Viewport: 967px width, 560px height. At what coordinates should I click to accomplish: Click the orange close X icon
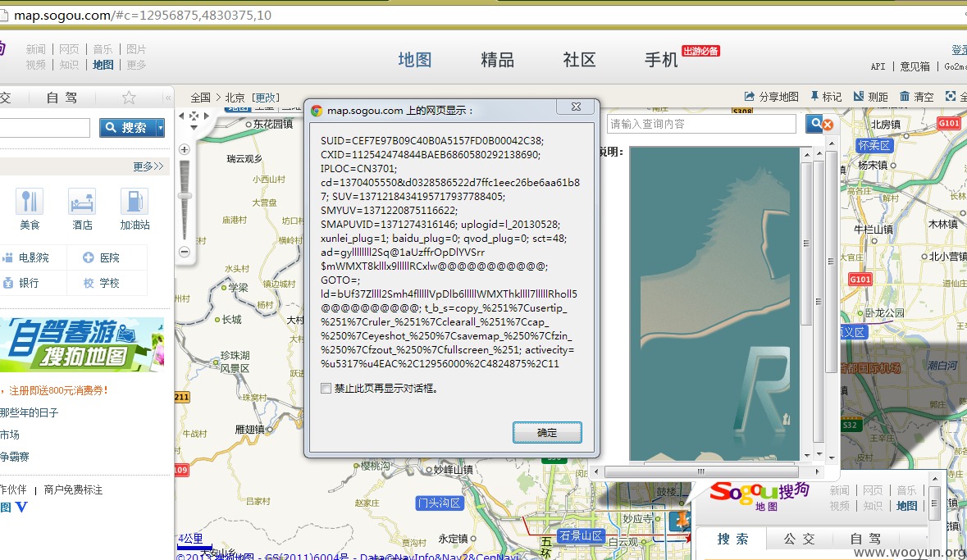point(828,125)
